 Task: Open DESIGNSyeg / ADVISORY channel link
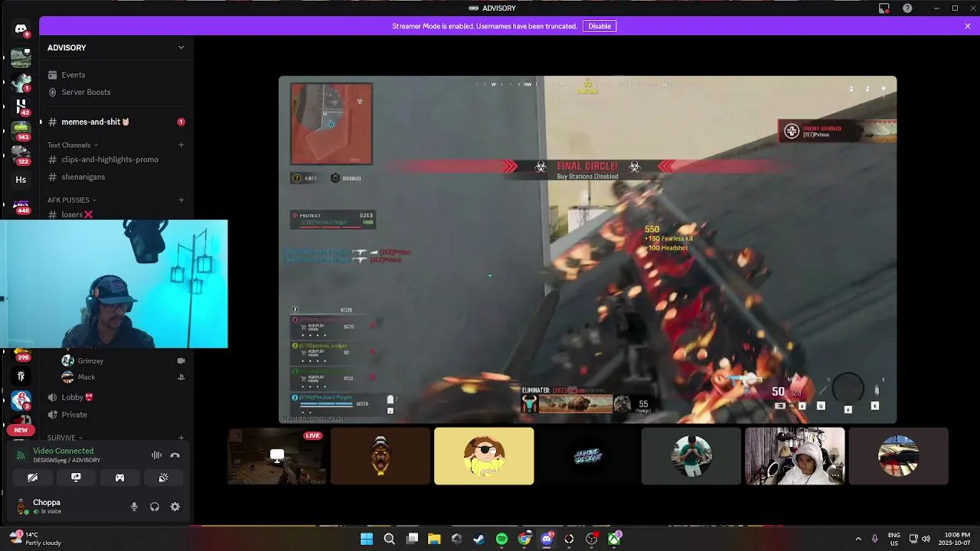click(67, 461)
